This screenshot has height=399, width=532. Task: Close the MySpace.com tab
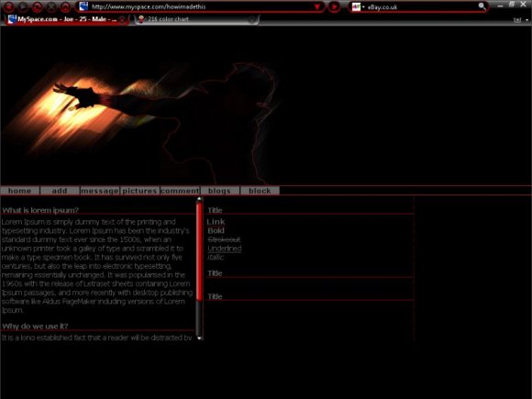coord(122,19)
